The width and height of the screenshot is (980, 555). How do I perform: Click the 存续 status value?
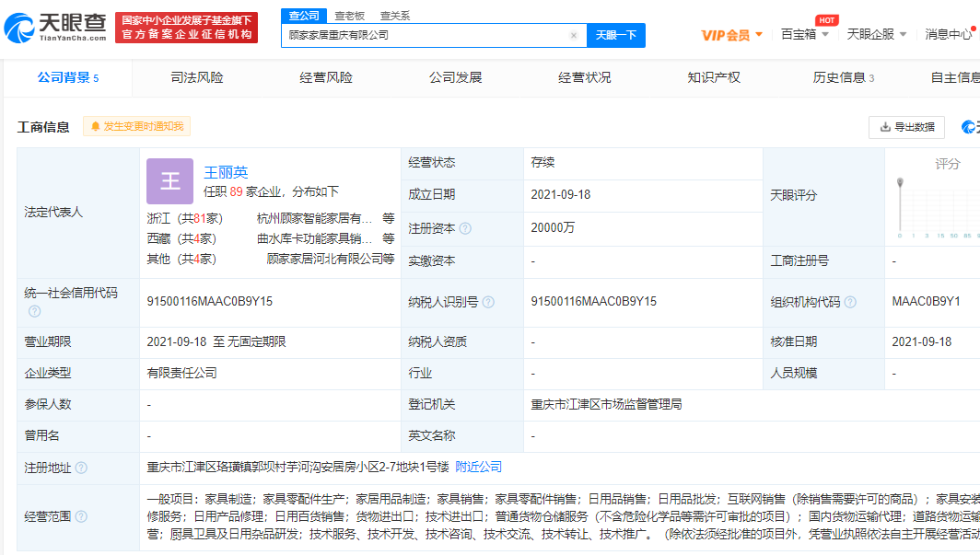pos(542,162)
